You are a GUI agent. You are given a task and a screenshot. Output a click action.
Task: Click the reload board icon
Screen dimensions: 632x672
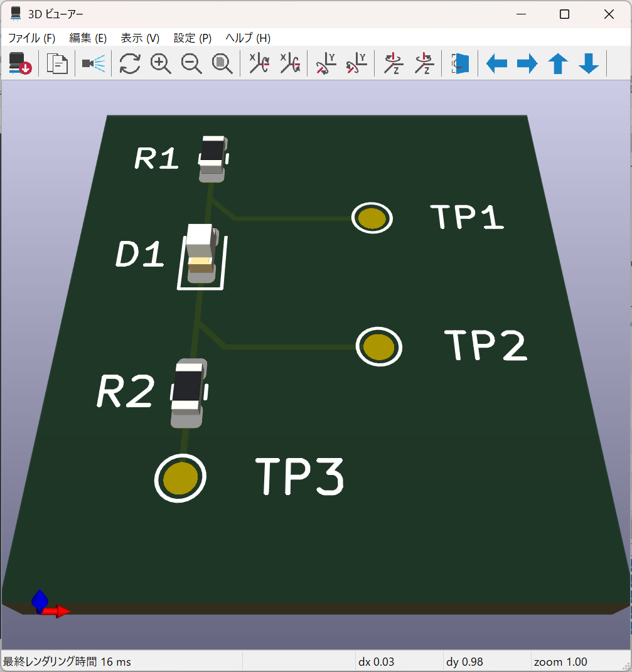(x=19, y=63)
